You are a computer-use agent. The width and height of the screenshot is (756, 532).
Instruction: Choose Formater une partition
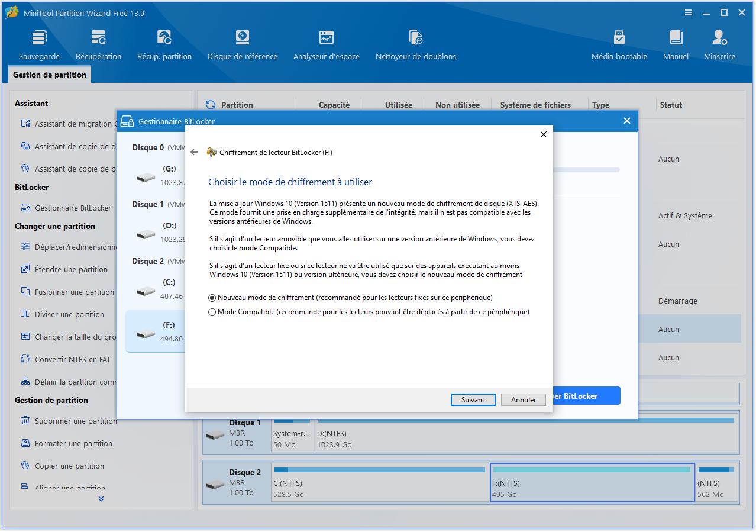click(66, 443)
